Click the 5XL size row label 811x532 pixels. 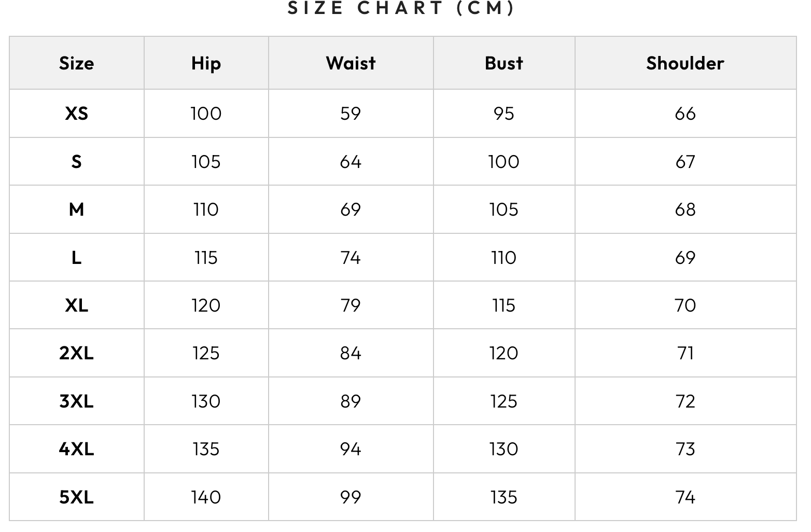pos(76,497)
